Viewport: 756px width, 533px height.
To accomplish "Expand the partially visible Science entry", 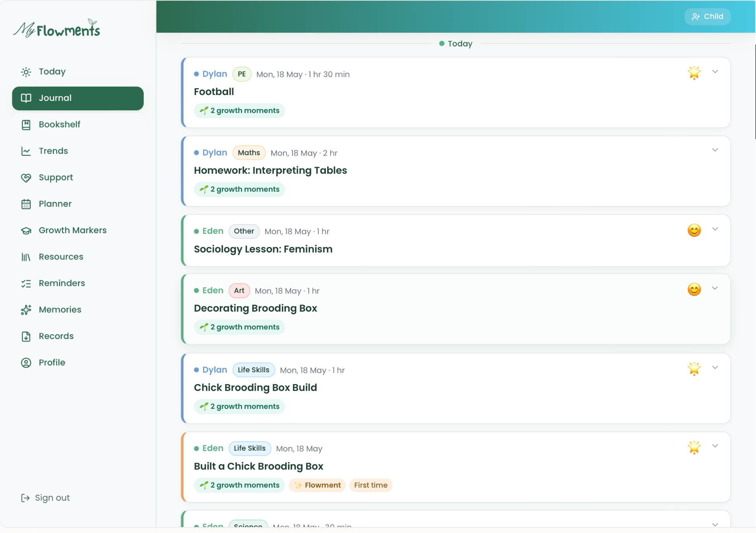I will pyautogui.click(x=715, y=524).
